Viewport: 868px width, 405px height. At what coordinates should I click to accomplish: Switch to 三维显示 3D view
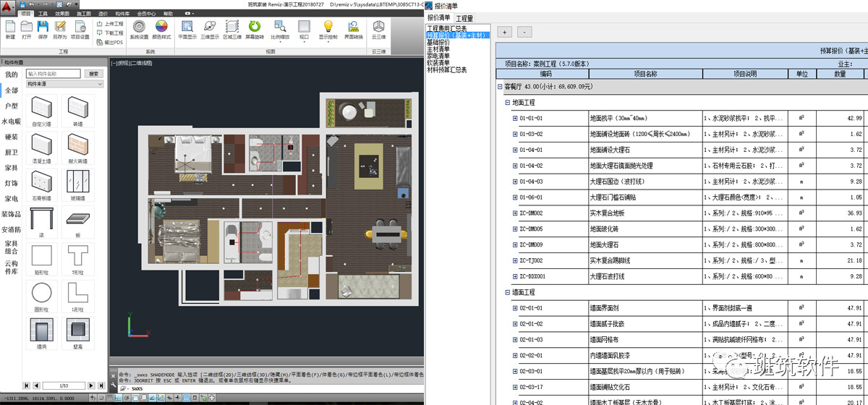[210, 29]
